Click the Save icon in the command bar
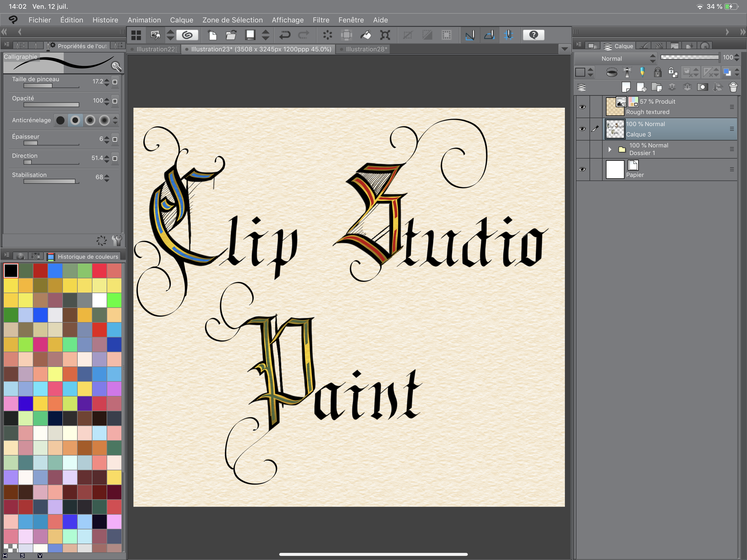Viewport: 747px width, 560px height. [x=250, y=35]
